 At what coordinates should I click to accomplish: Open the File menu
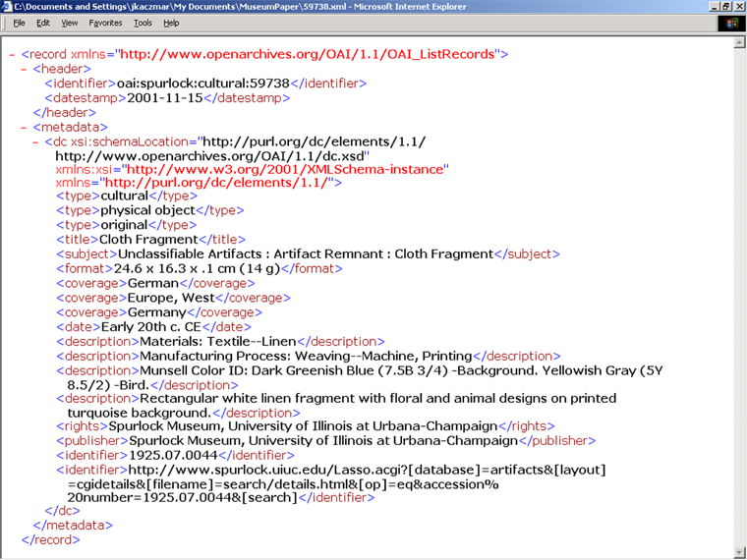click(19, 23)
